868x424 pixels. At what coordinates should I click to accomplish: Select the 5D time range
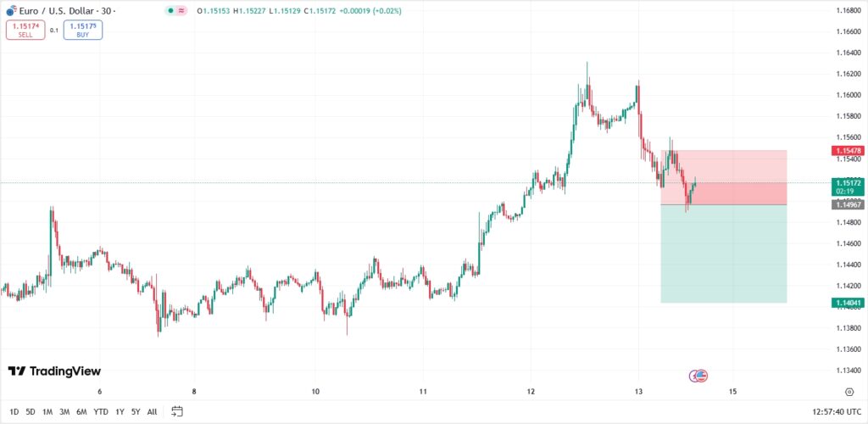(31, 412)
